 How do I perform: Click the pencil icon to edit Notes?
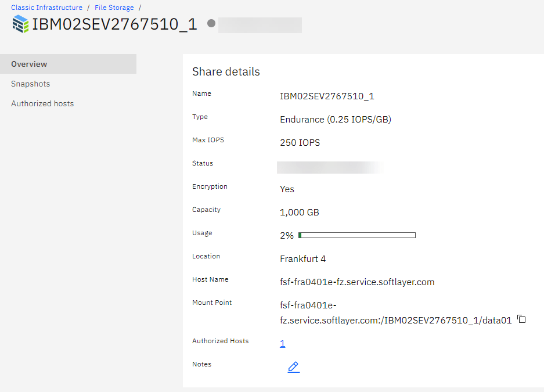[x=294, y=367]
